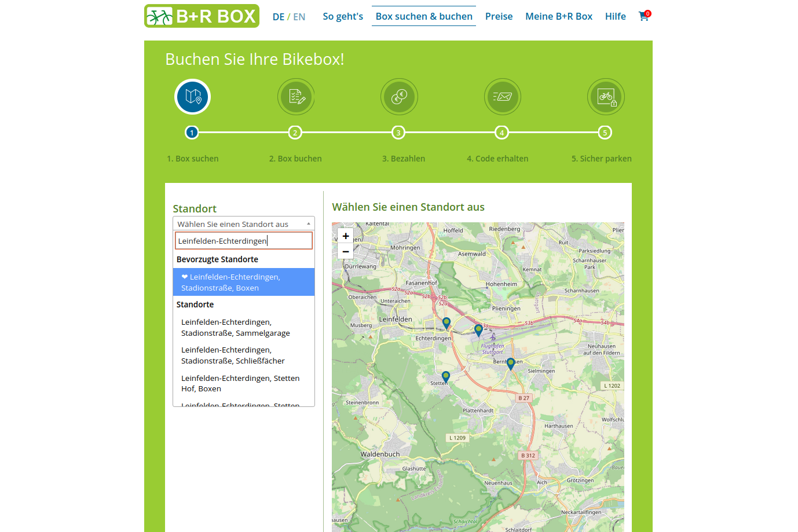This screenshot has width=798, height=532.
Task: Zoom in on the map
Action: click(346, 236)
